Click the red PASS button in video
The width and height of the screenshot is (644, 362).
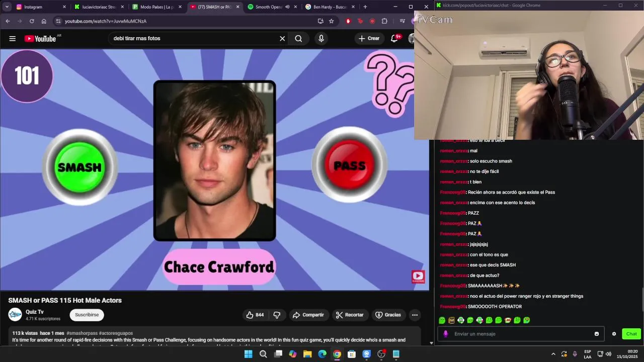(x=350, y=165)
